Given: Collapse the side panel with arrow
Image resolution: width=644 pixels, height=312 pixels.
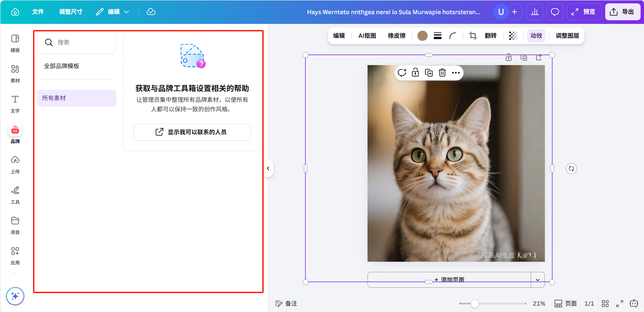Looking at the screenshot, I should click(268, 168).
